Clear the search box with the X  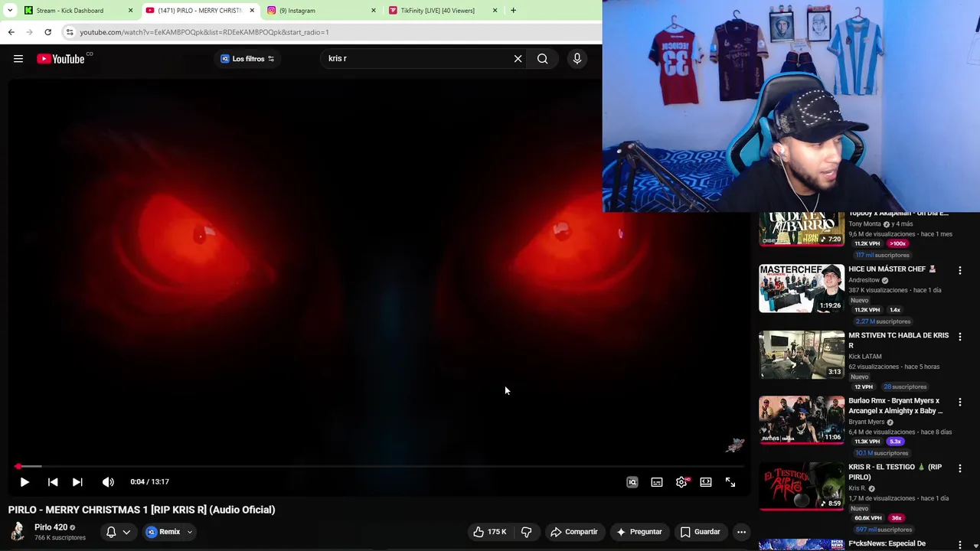[518, 59]
